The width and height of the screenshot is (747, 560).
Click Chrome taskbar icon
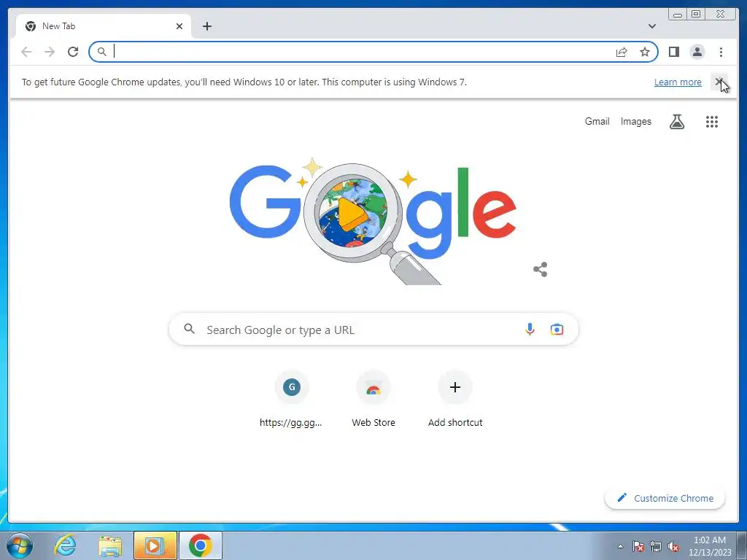200,545
